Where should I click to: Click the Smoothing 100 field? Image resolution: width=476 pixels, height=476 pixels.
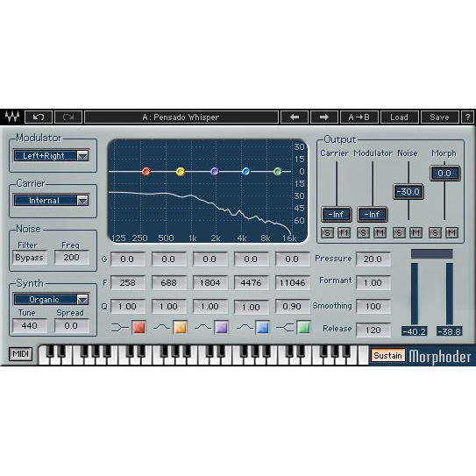coord(373,306)
